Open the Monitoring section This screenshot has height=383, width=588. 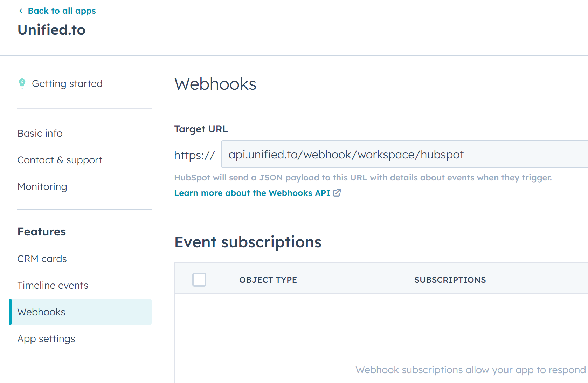(42, 187)
